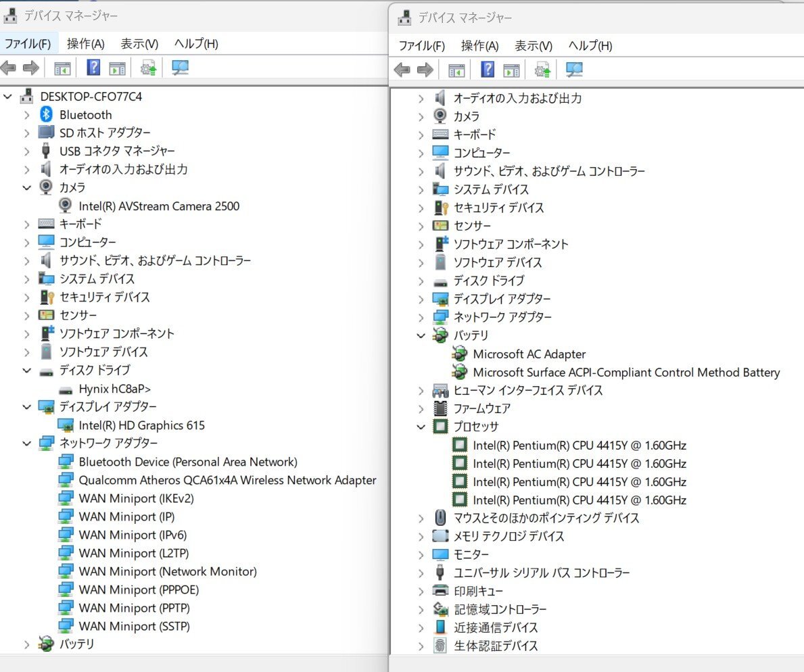
Task: Expand Bluetooth category in left window
Action: click(26, 115)
